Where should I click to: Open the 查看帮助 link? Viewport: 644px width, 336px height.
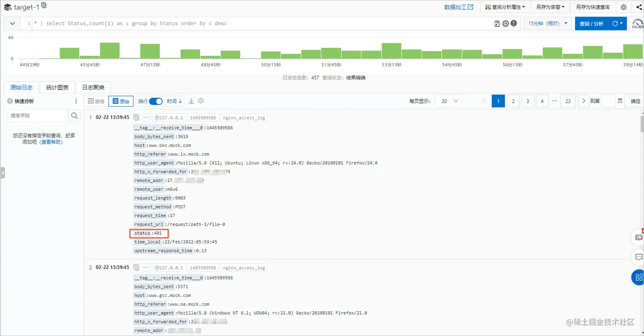tap(51, 142)
